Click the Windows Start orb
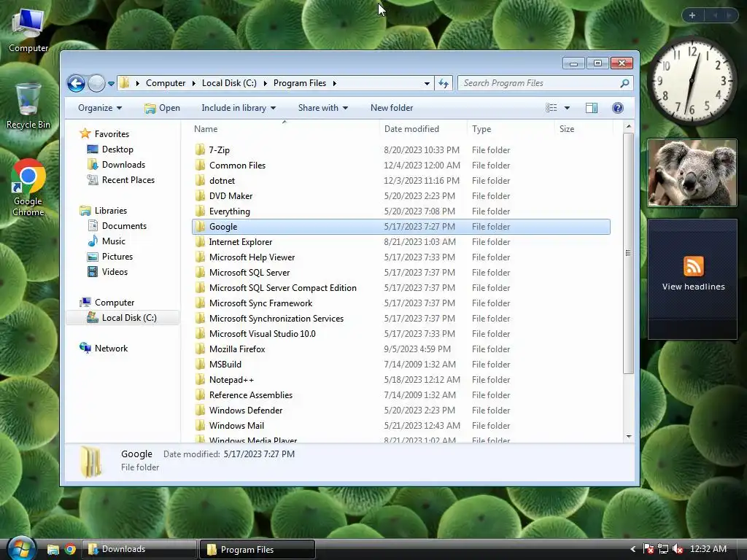This screenshot has height=560, width=747. [20, 548]
